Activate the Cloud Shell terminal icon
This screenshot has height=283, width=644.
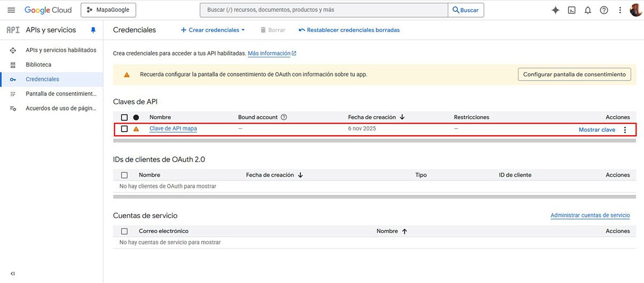[572, 10]
